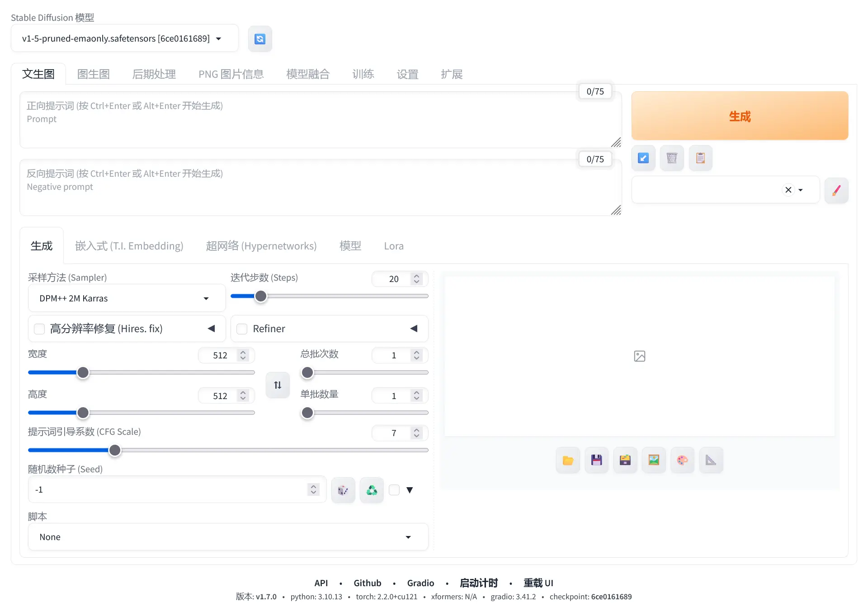Click the 重载 UI footer link

(x=538, y=583)
